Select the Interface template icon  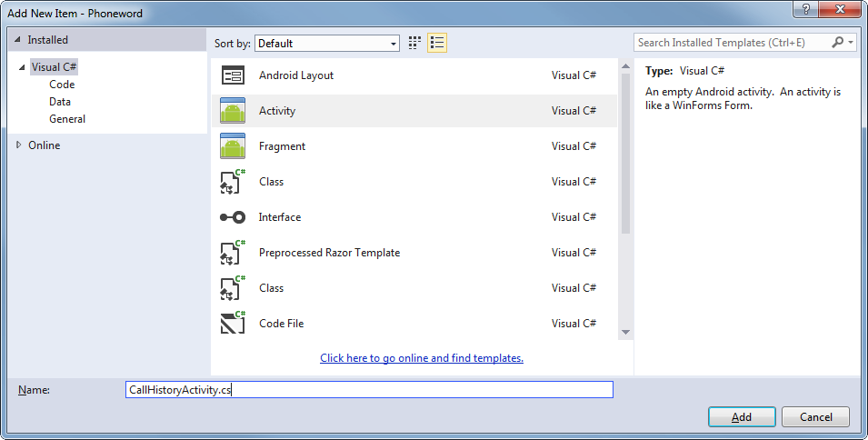point(233,217)
